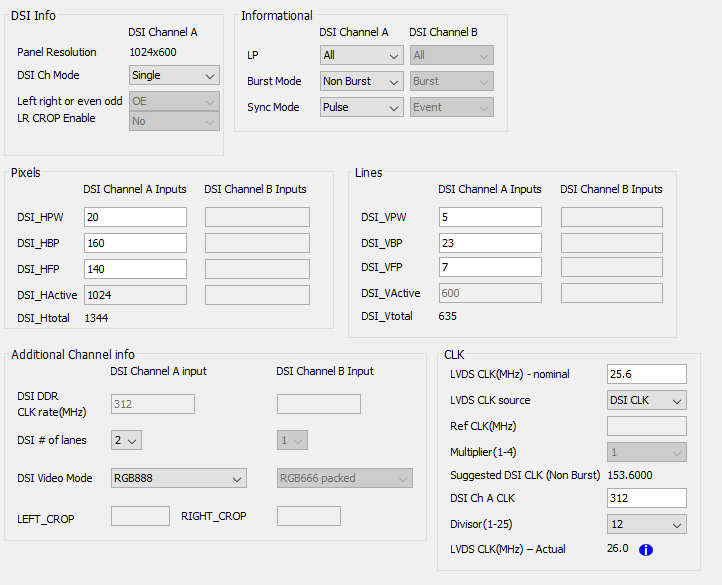Click the DSI_VPW Channel A input field
The height and width of the screenshot is (585, 722).
pos(490,217)
